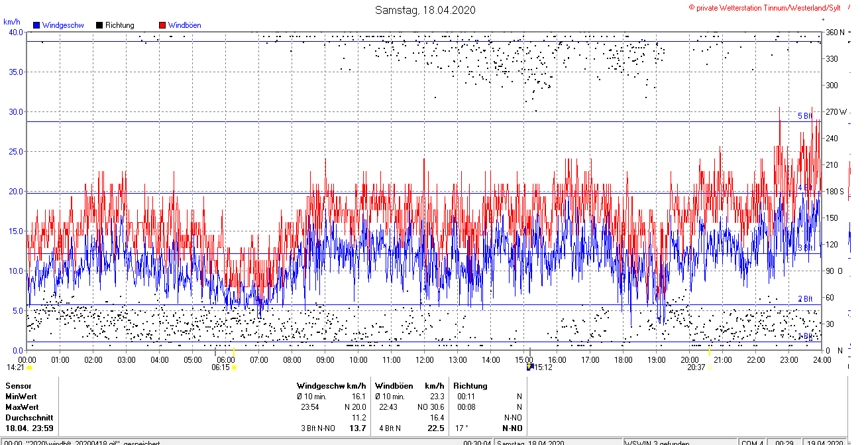Click the 06:15 sunrise time label
Image resolution: width=868 pixels, height=445 pixels.
pyautogui.click(x=221, y=367)
